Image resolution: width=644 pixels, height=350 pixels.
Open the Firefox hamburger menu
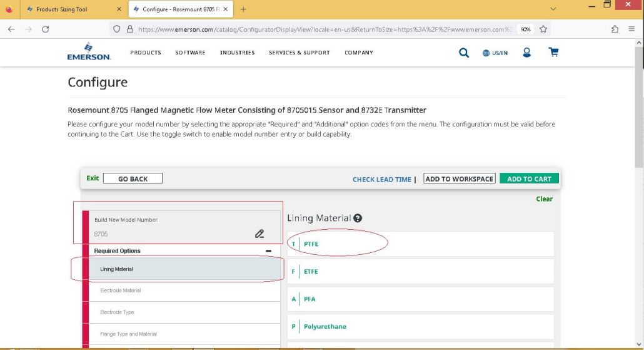[631, 29]
